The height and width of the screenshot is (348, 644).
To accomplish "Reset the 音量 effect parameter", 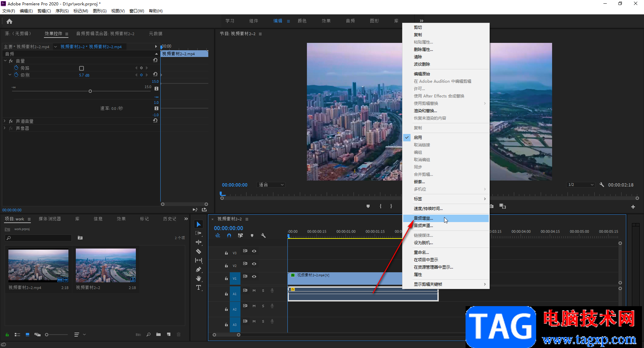I will point(155,60).
